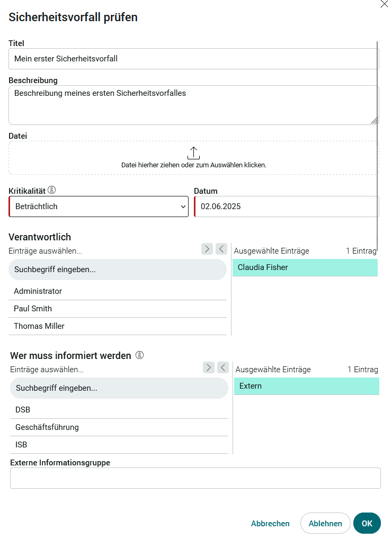Choose Thomas Miller as responsible person
This screenshot has width=392, height=548.
click(118, 326)
